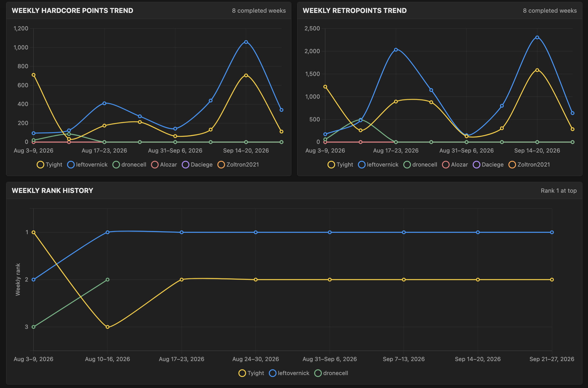The image size is (588, 388).
Task: Click 'Sep 7–13, 2026' axis label in Rank History
Action: pyautogui.click(x=404, y=359)
